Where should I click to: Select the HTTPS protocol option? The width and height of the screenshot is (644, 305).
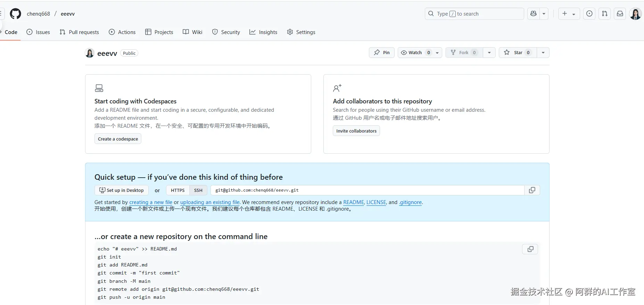[177, 190]
